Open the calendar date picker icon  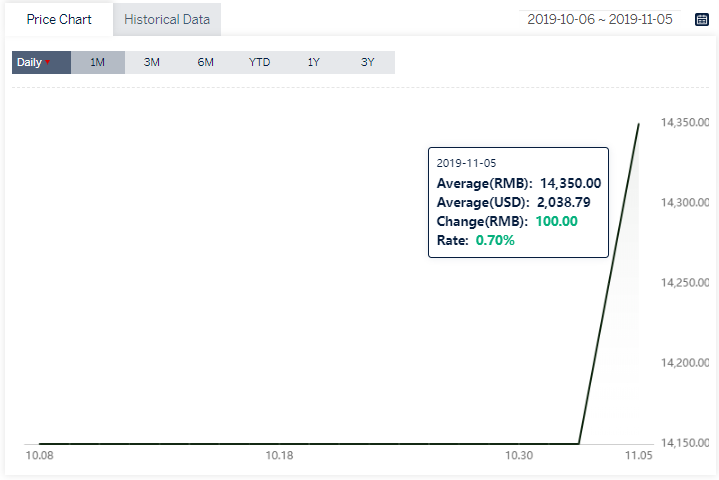point(702,20)
